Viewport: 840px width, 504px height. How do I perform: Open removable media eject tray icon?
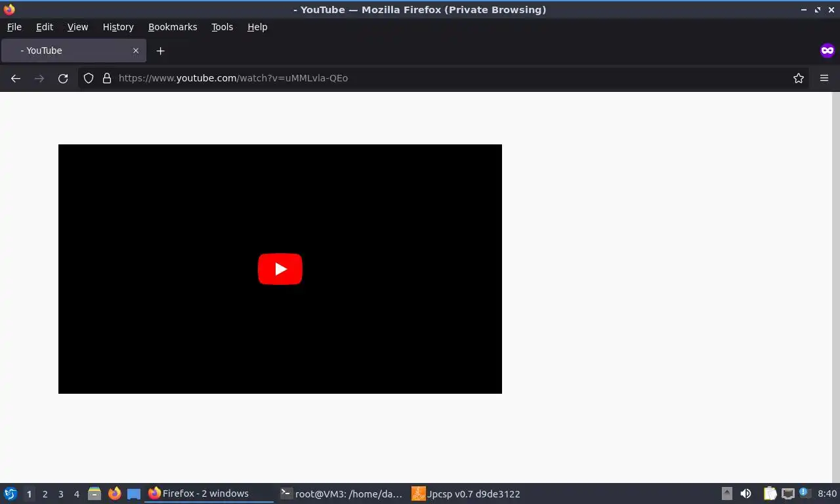click(x=727, y=493)
